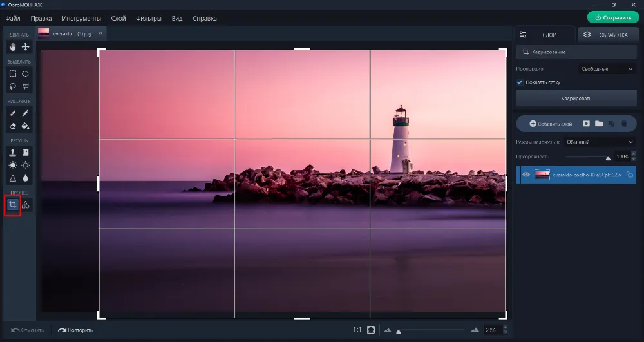
Task: Open the 'Свободные' proportions dropdown
Action: [607, 69]
